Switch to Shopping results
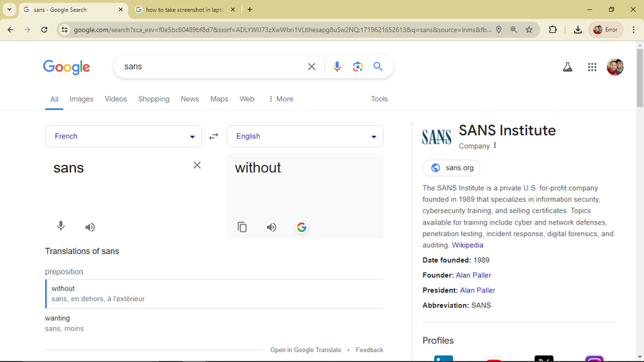Image resolution: width=644 pixels, height=362 pixels. pyautogui.click(x=154, y=99)
